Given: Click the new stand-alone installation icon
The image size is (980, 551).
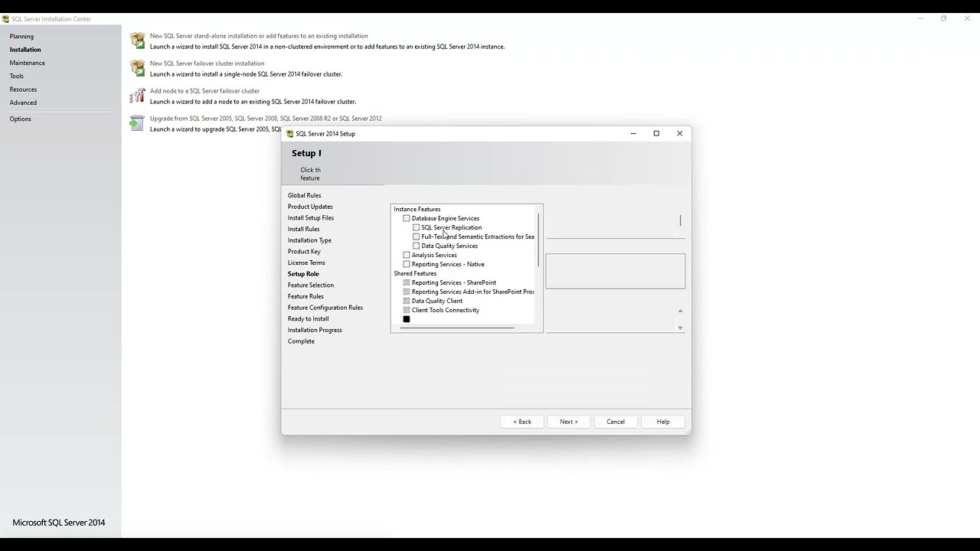Looking at the screenshot, I should [x=137, y=41].
